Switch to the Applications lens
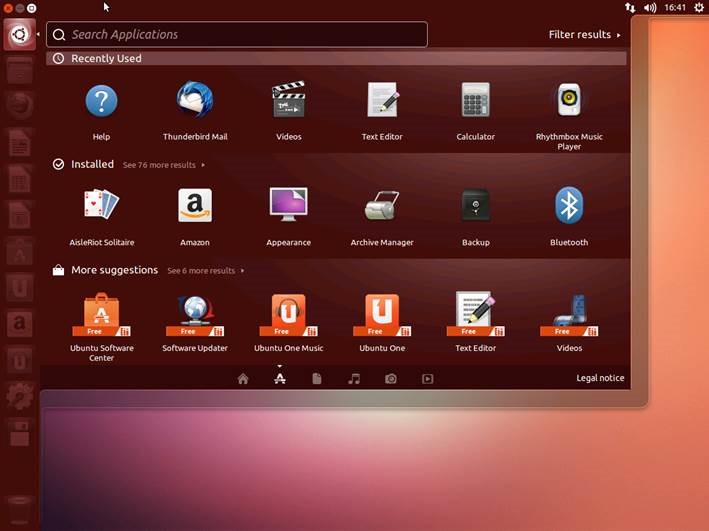 280,379
